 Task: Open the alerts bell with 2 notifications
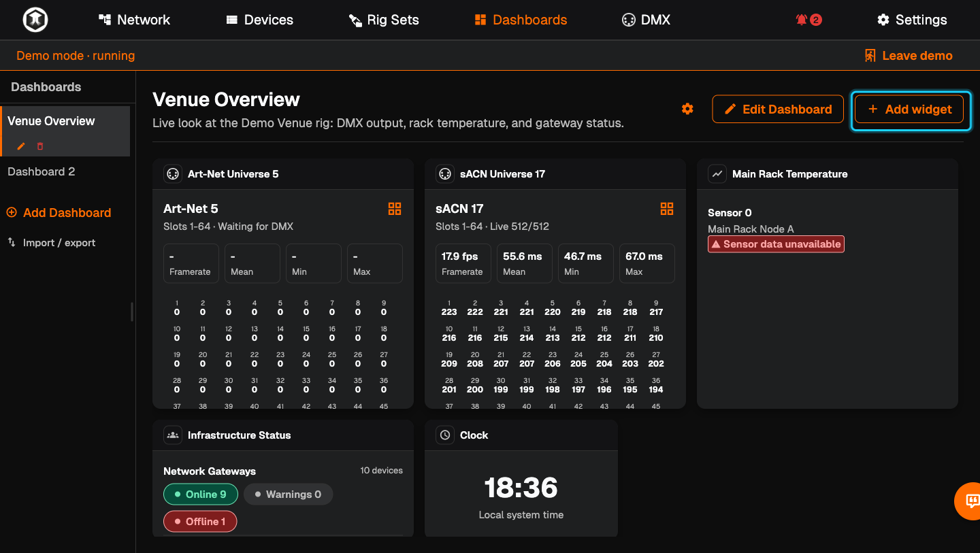pos(808,20)
